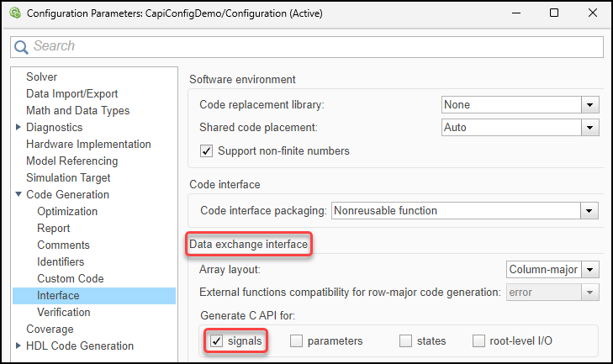613x364 pixels.
Task: Toggle Support non-finite numbers checkbox
Action: pyautogui.click(x=207, y=151)
